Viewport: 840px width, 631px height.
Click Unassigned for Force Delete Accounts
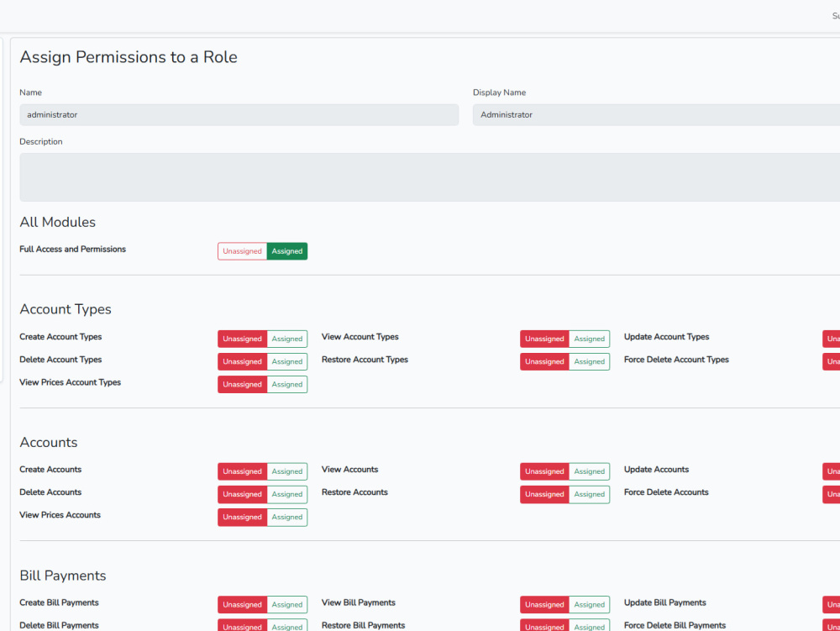click(x=832, y=494)
